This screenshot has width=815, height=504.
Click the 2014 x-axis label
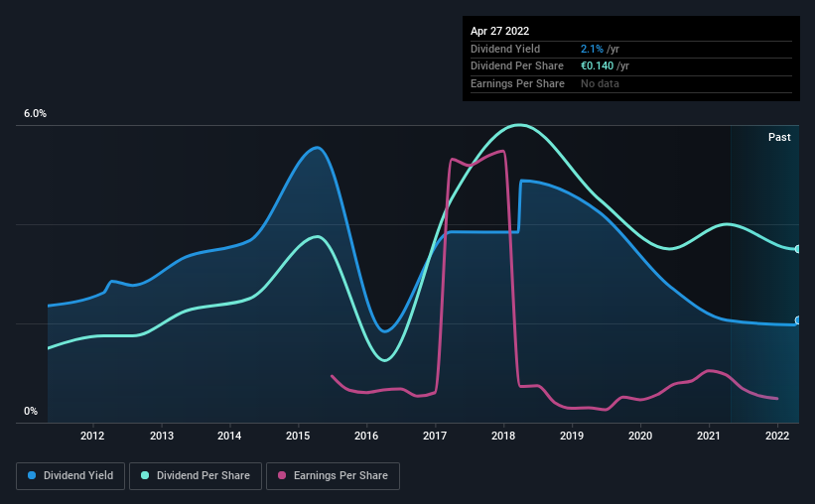229,436
